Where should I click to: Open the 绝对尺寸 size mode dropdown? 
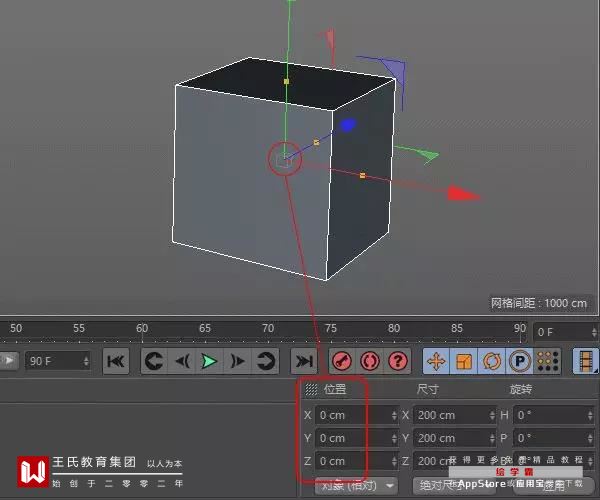pyautogui.click(x=455, y=486)
